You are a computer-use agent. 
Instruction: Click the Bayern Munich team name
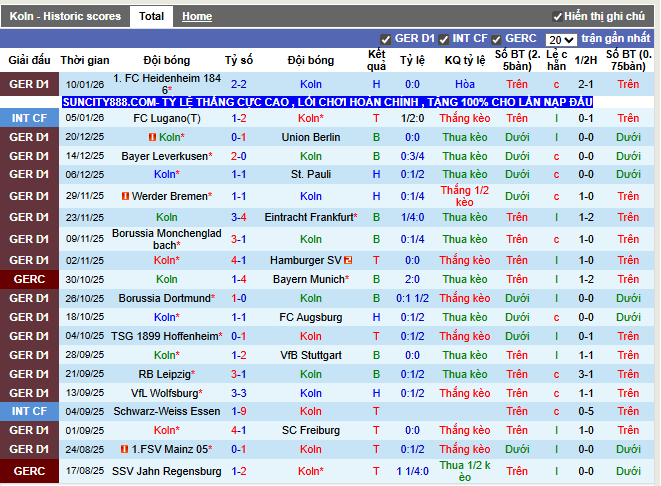(309, 279)
